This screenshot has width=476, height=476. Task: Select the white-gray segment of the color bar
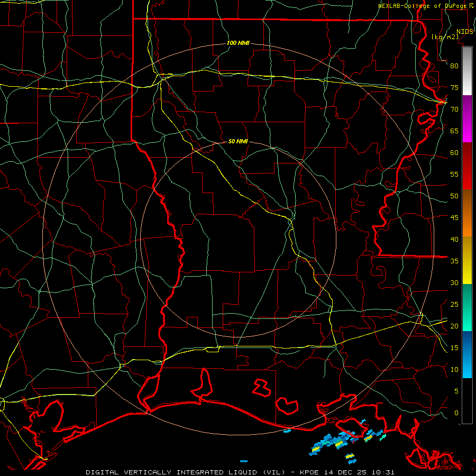[467, 71]
